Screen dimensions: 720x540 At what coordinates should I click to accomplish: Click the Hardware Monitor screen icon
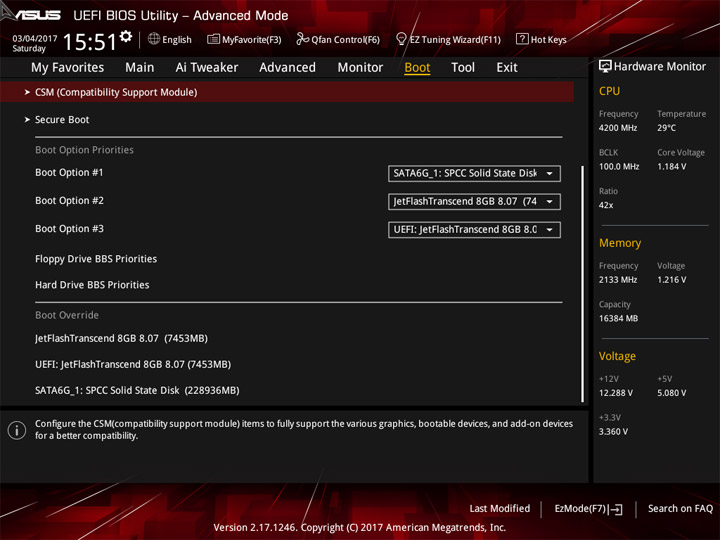tap(605, 67)
